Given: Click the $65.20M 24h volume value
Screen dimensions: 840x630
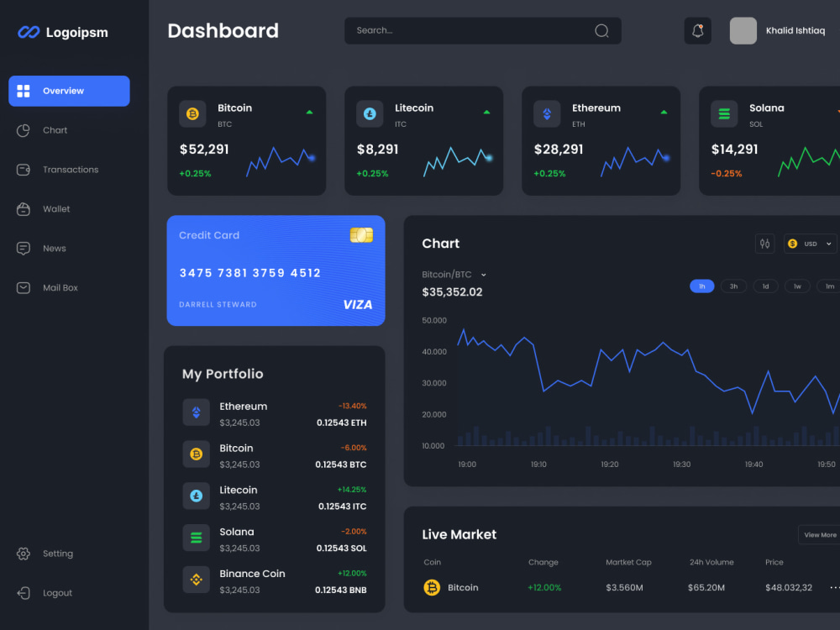Looking at the screenshot, I should [x=706, y=588].
